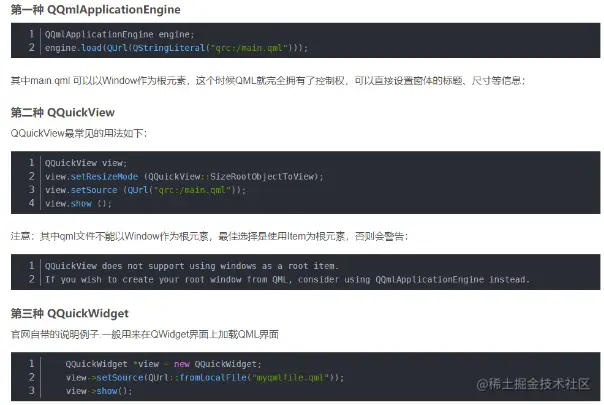Click the view.setSource QUrl code line
604x405 pixels.
[145, 190]
